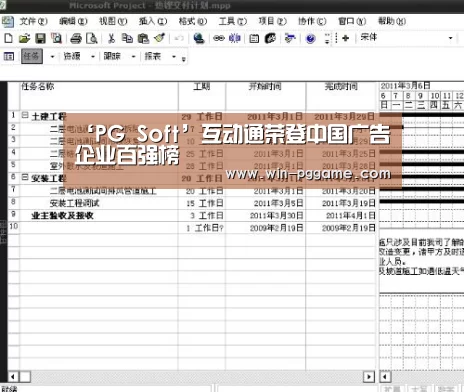Open the 插入 menu

pyautogui.click(x=153, y=21)
